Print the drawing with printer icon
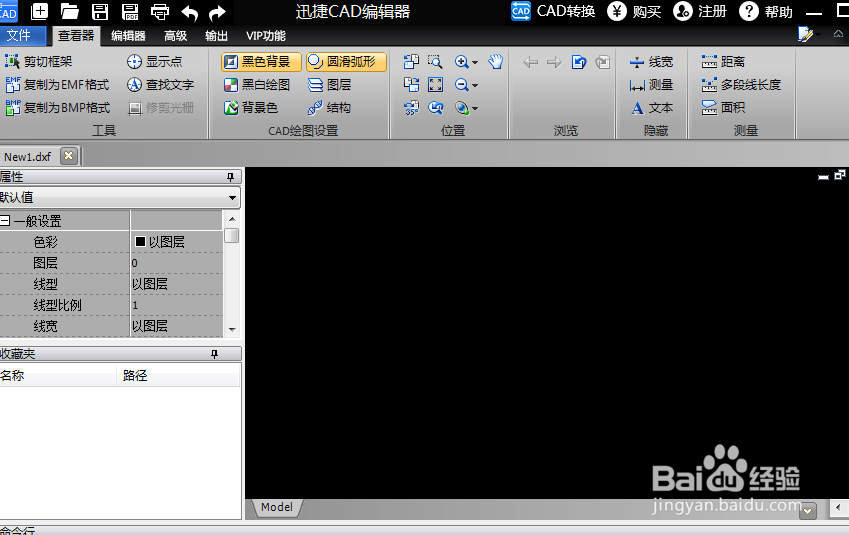Viewport: 849px width, 535px height. coord(160,11)
